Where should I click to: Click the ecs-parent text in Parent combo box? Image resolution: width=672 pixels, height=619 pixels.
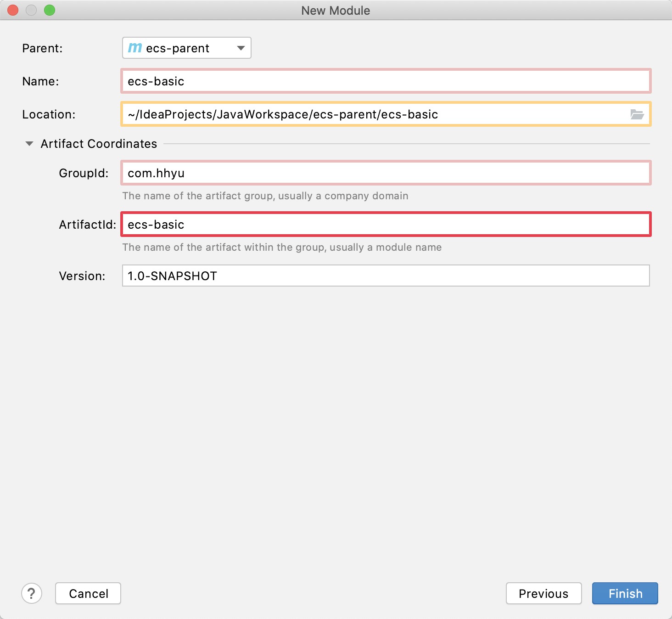click(x=178, y=48)
